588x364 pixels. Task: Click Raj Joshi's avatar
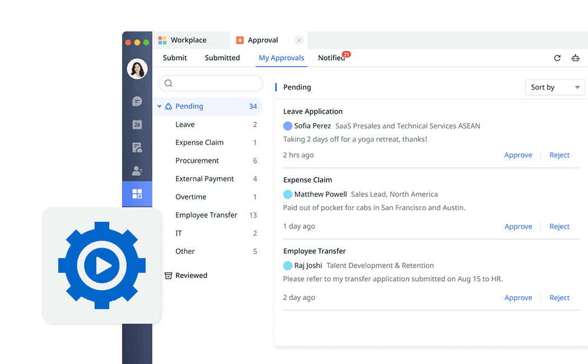tap(288, 265)
